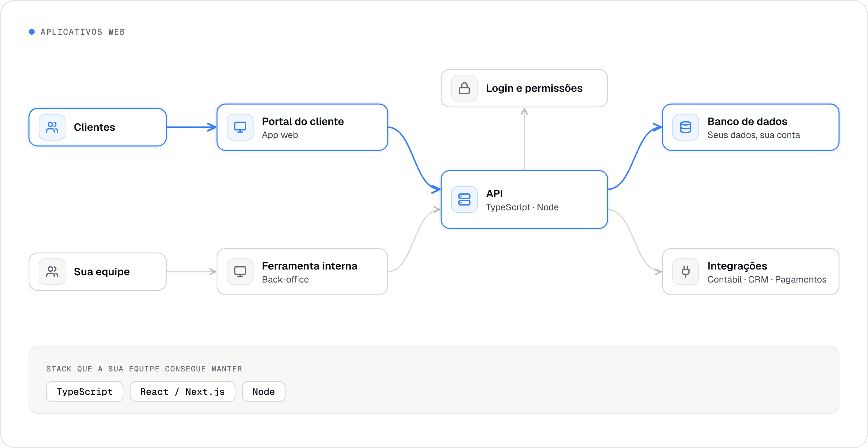Click the Banco de dados title
Viewport: 868px width, 448px height.
(x=747, y=121)
